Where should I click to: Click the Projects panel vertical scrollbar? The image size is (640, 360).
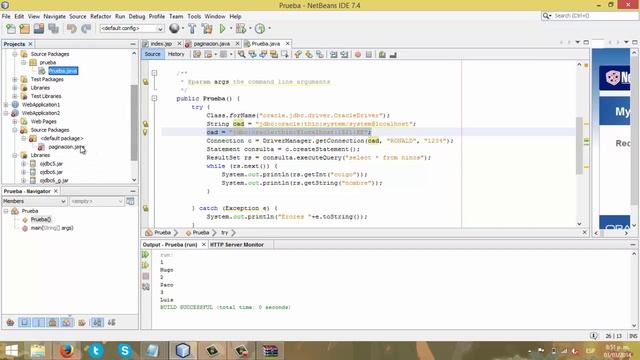click(x=134, y=122)
